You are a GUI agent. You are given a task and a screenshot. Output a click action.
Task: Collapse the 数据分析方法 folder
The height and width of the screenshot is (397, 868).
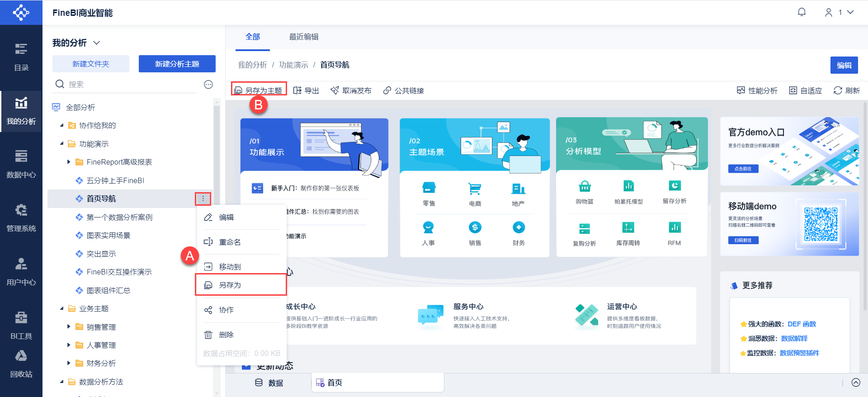[x=61, y=382]
